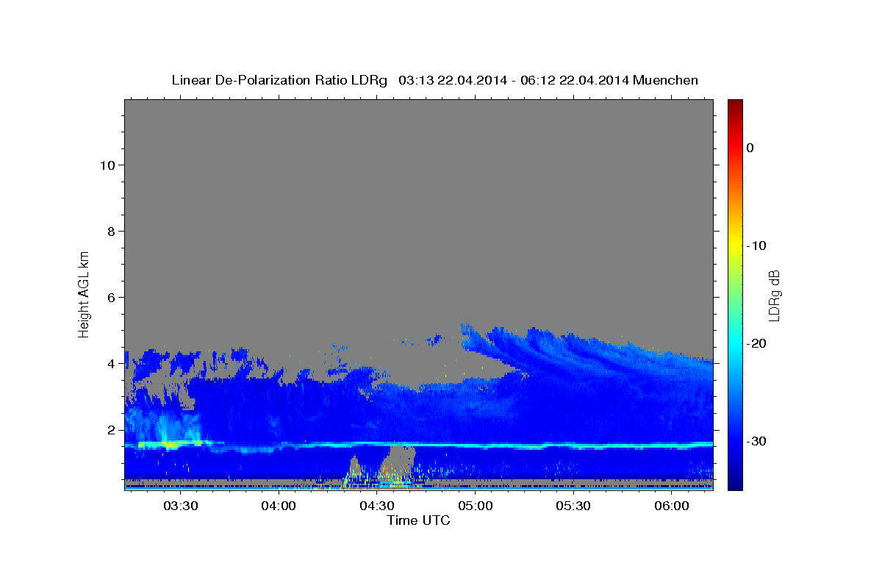
Task: Select the 05:30 time tick label
Action: pyautogui.click(x=573, y=506)
